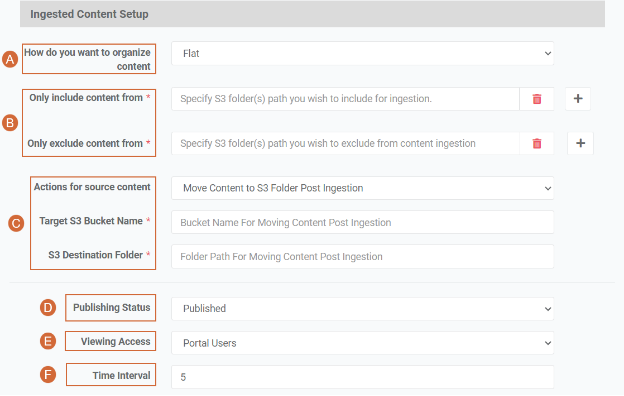The width and height of the screenshot is (624, 396).
Task: Add another exclude content path with plus
Action: tap(580, 143)
